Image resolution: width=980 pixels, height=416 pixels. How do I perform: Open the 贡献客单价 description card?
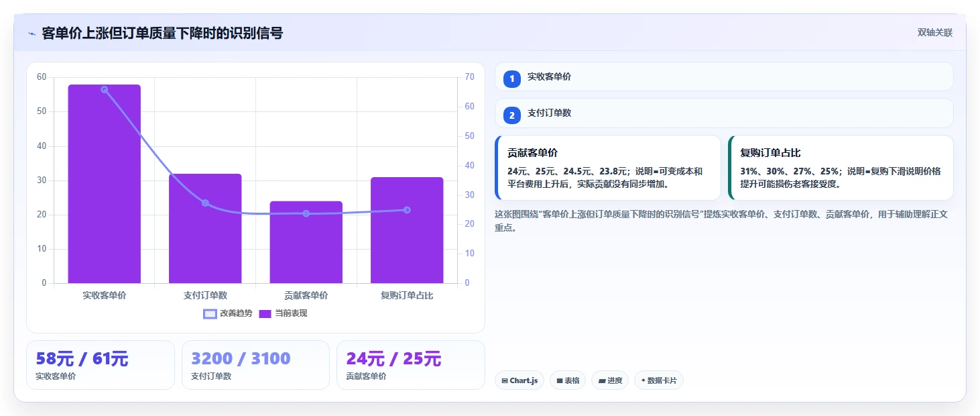point(608,168)
